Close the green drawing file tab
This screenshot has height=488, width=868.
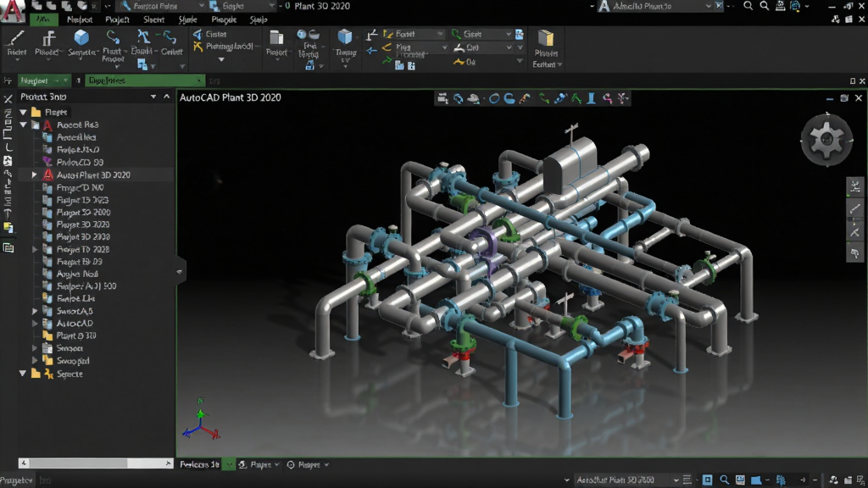pos(199,80)
